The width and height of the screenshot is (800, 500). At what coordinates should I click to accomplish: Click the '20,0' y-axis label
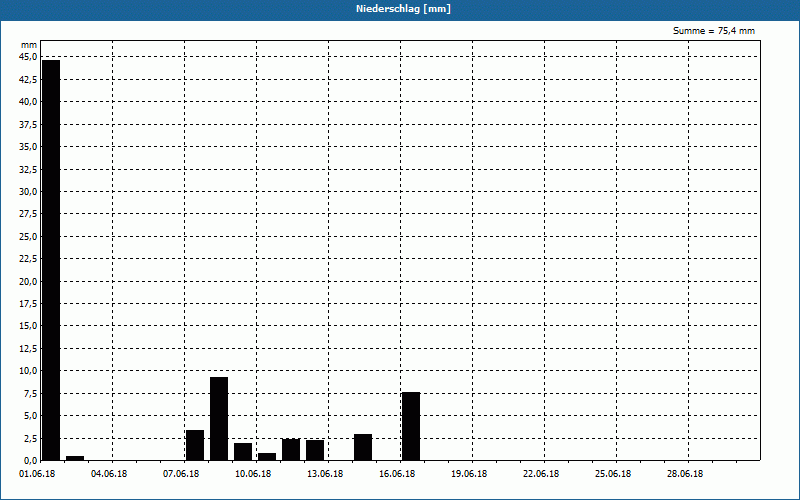(28, 281)
